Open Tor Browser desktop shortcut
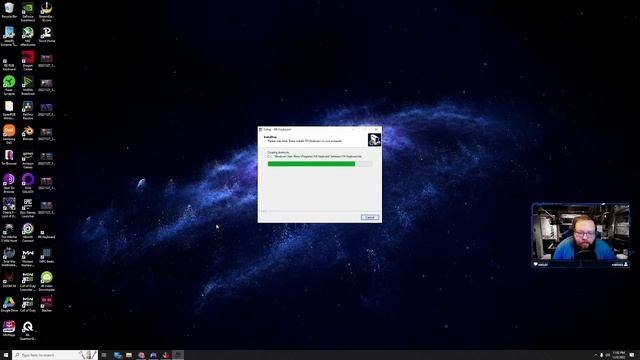 pyautogui.click(x=9, y=157)
